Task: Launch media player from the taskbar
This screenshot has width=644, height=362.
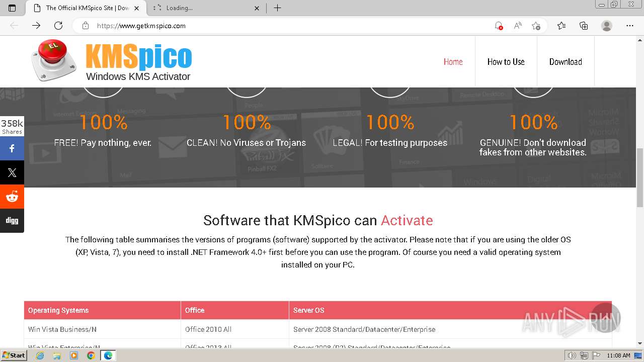Action: tap(74, 355)
